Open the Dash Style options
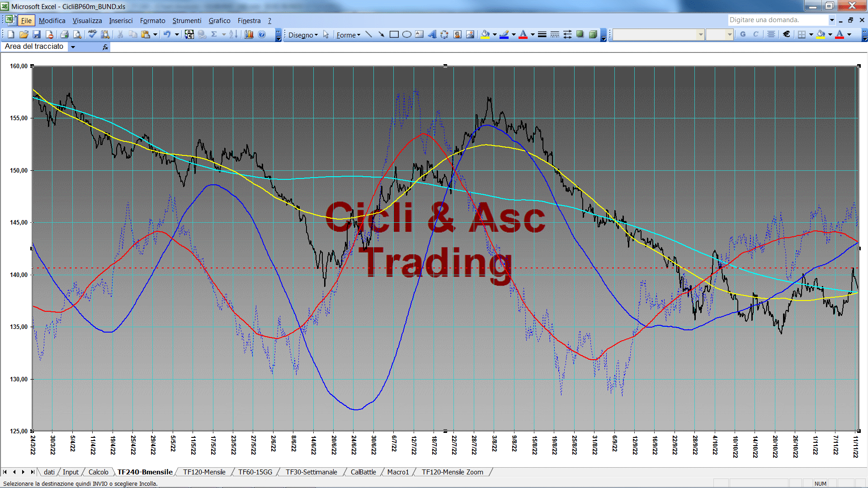The width and height of the screenshot is (868, 488). pyautogui.click(x=555, y=34)
